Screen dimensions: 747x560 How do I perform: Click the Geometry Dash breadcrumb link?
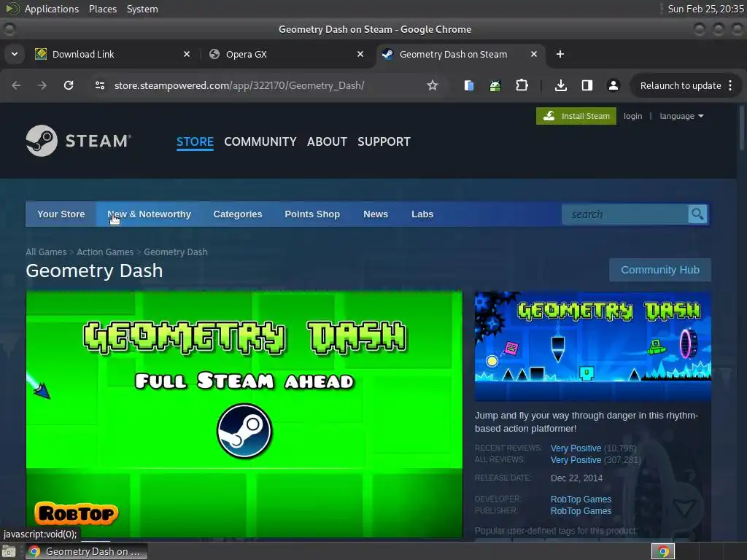[x=176, y=252]
